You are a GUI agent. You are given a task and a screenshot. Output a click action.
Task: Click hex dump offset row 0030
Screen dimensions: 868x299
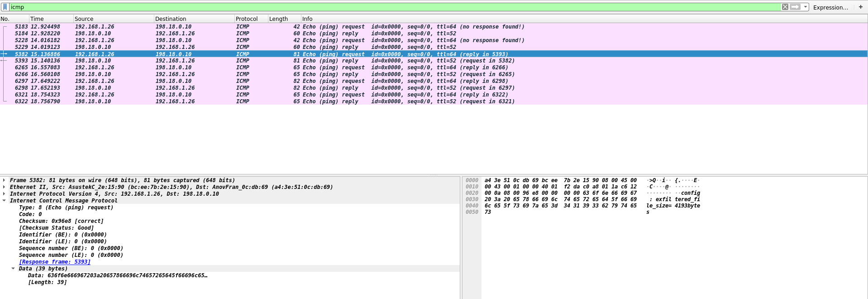(x=472, y=199)
